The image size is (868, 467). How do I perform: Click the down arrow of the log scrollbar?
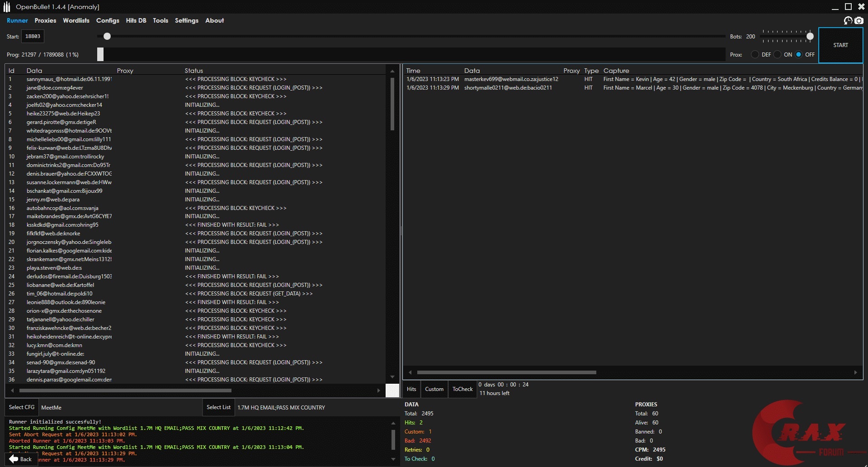(x=393, y=459)
